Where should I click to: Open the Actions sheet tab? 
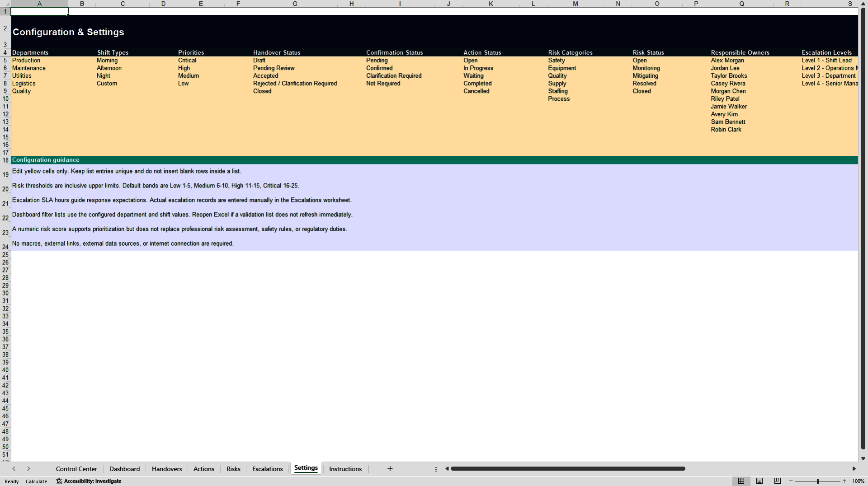pyautogui.click(x=204, y=469)
